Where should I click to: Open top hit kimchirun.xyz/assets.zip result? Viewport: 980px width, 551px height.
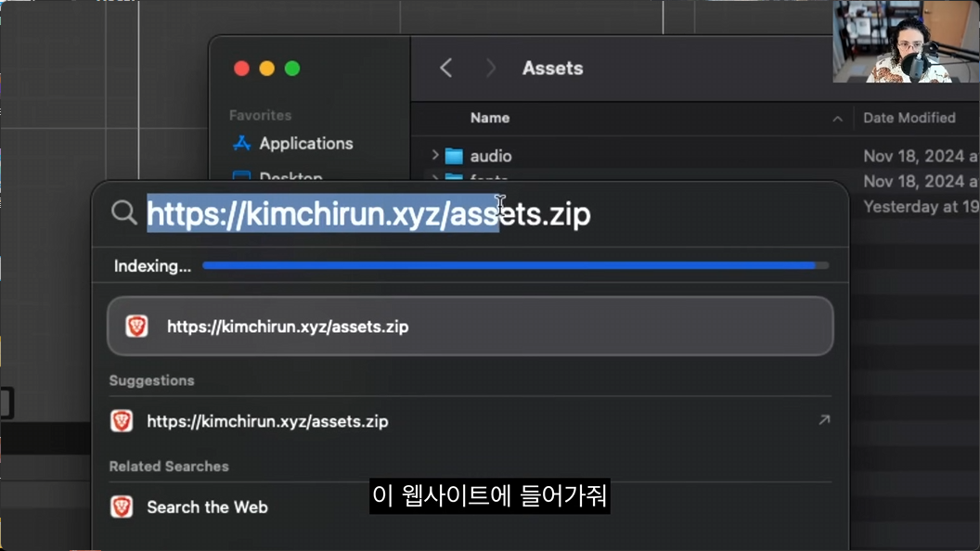coord(470,327)
